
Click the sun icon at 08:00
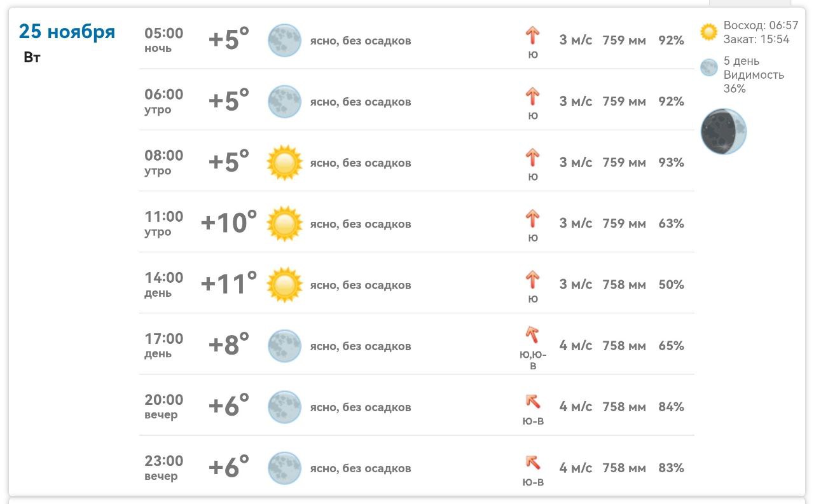(284, 163)
